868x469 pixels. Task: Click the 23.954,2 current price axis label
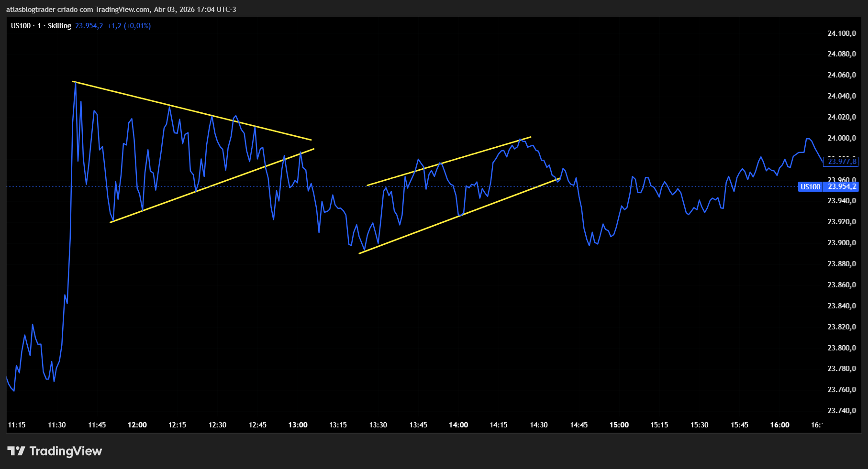[842, 187]
